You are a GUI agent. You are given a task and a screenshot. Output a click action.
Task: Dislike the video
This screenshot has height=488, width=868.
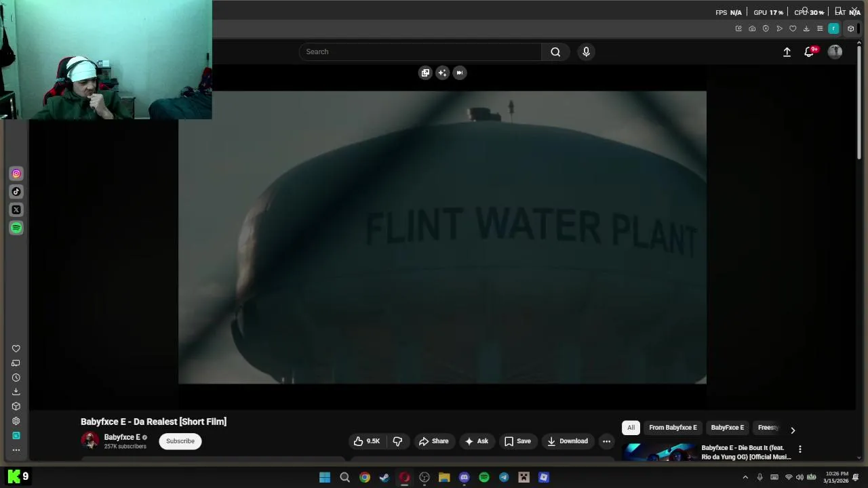[x=397, y=441]
